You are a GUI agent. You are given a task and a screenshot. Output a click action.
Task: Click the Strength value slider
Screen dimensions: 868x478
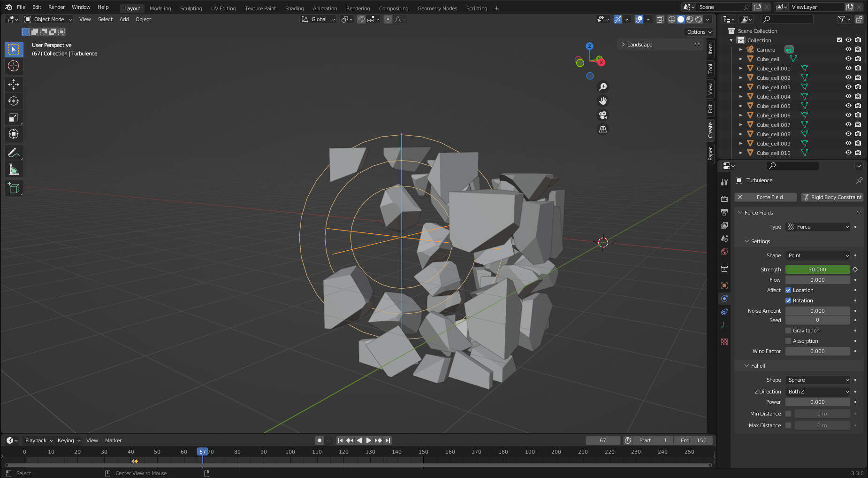[817, 270]
